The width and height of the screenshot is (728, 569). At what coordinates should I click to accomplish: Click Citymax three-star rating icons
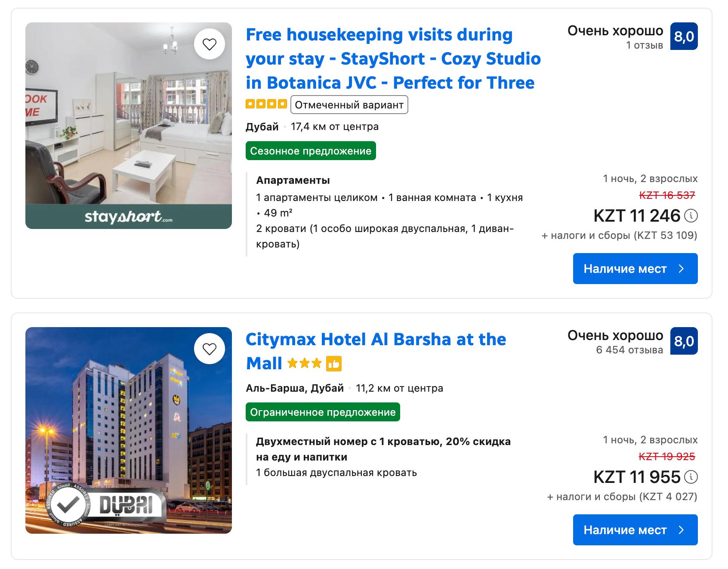[304, 364]
